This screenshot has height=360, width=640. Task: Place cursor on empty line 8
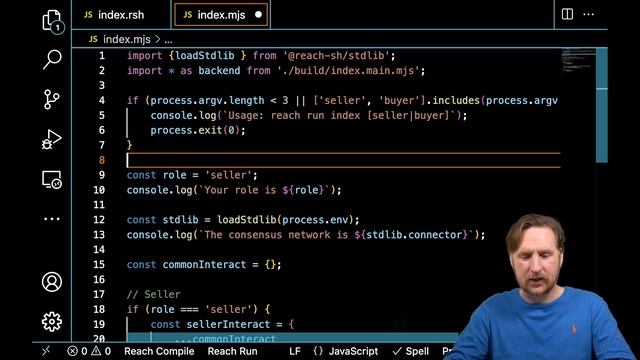click(x=344, y=160)
